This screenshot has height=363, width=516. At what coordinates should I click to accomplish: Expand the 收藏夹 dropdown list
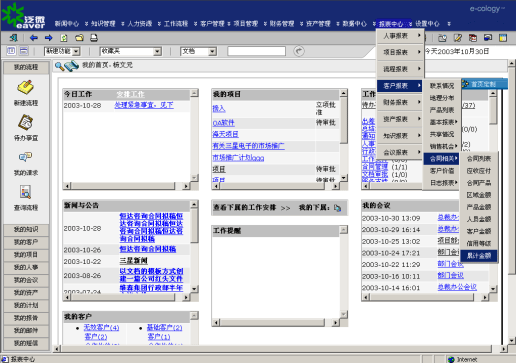coord(131,51)
